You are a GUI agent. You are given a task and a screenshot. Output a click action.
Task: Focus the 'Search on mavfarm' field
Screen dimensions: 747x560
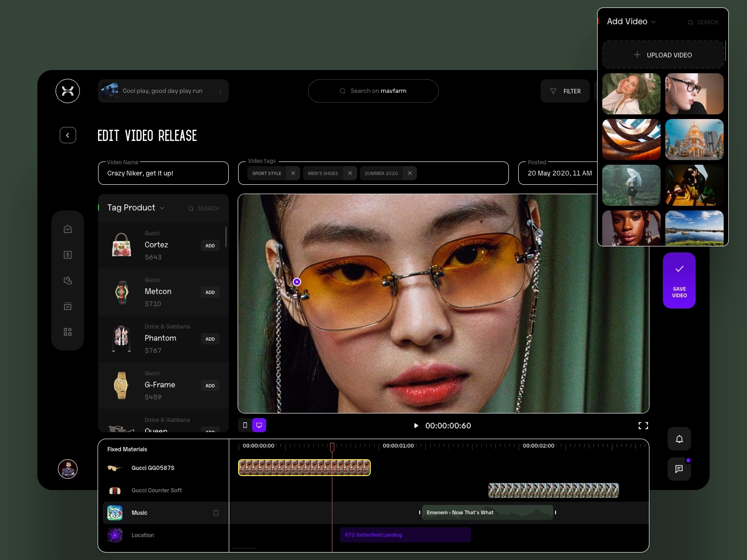[373, 91]
